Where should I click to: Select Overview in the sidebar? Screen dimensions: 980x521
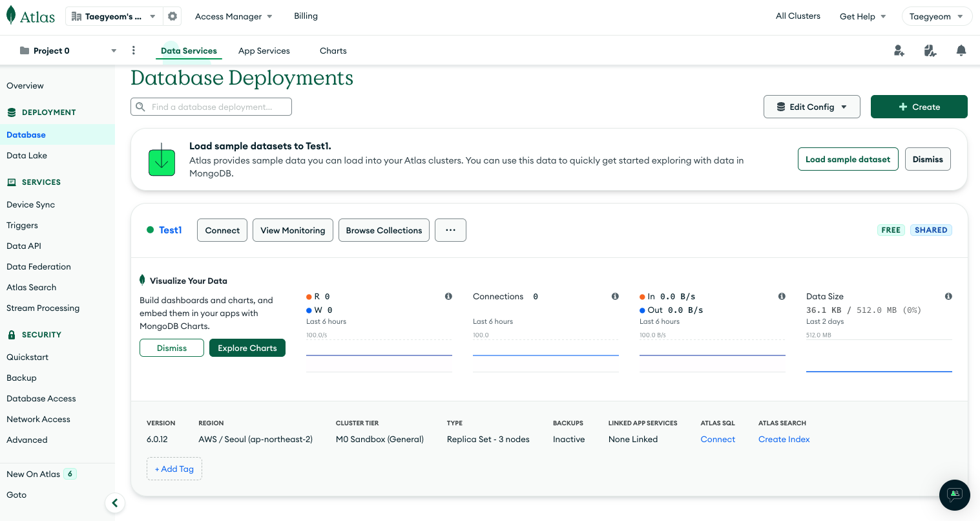coord(25,85)
